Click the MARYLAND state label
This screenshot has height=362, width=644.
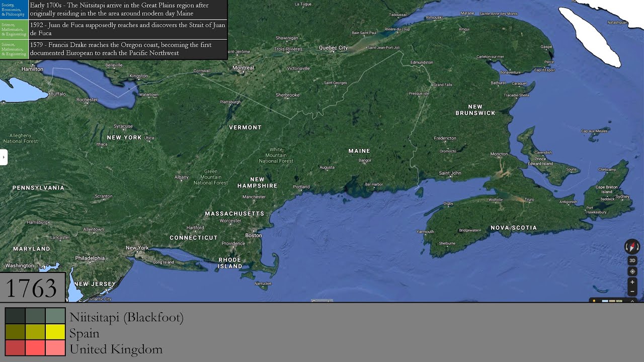[x=32, y=248]
